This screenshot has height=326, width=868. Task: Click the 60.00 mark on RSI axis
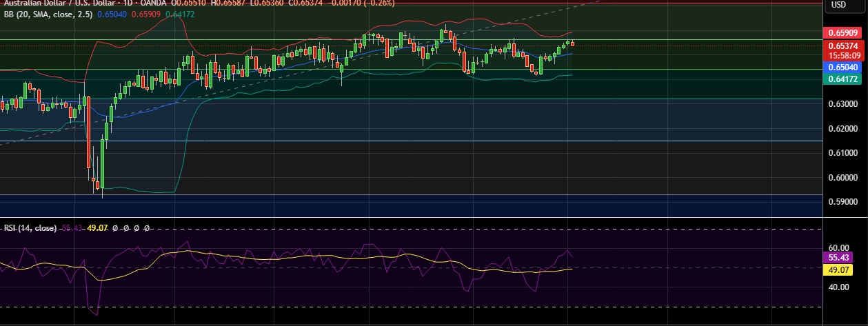(x=837, y=247)
